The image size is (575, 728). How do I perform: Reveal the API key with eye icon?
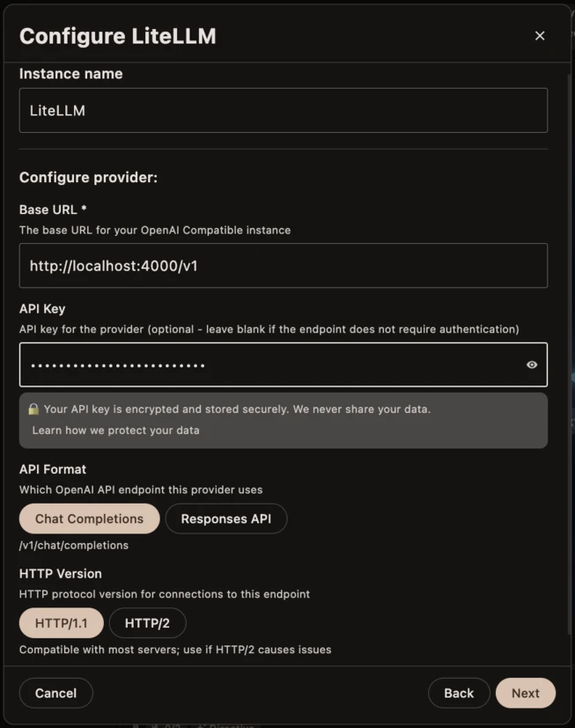pyautogui.click(x=532, y=365)
